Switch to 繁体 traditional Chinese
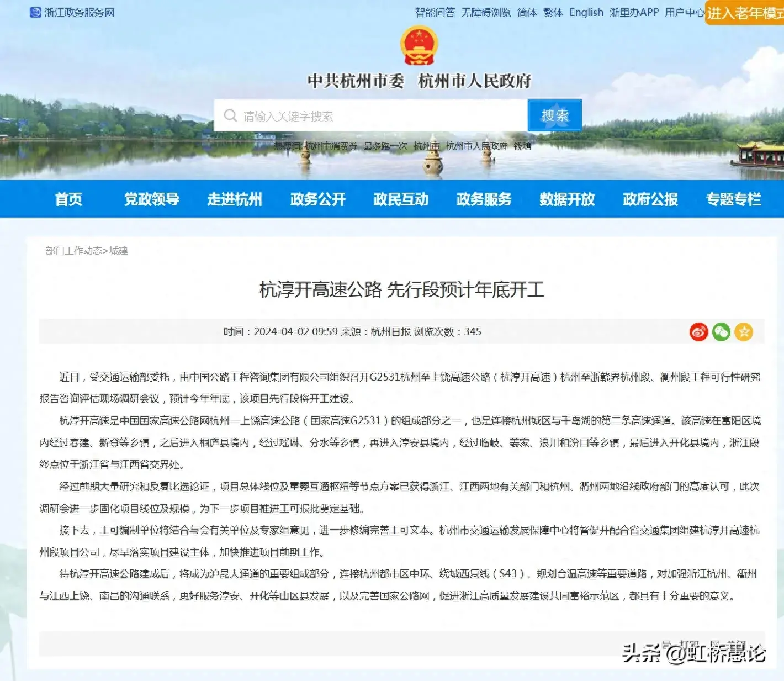 553,13
